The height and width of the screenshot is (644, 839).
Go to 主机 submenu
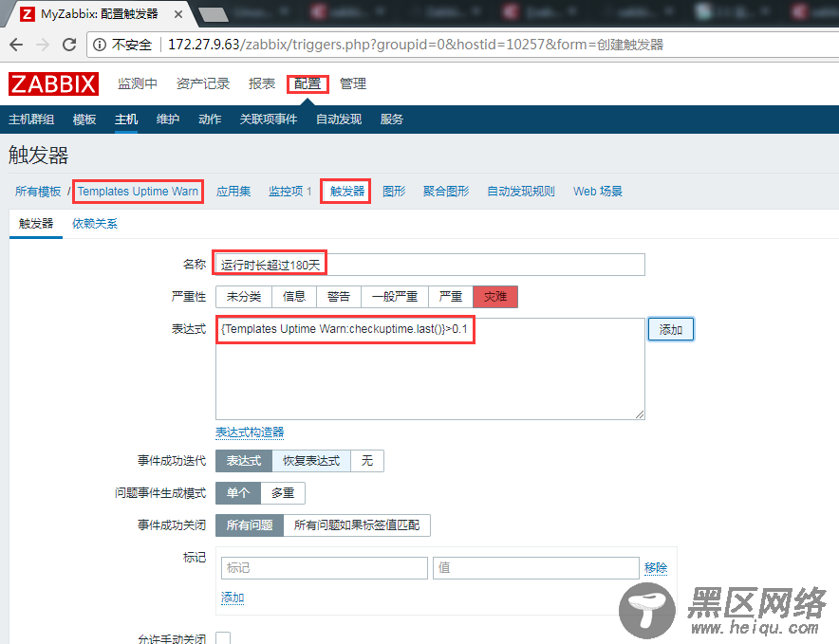126,120
